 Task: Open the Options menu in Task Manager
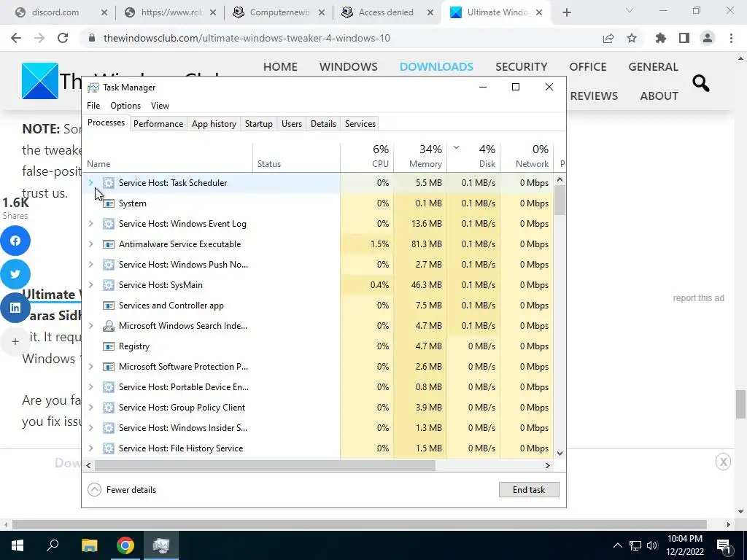tap(125, 106)
